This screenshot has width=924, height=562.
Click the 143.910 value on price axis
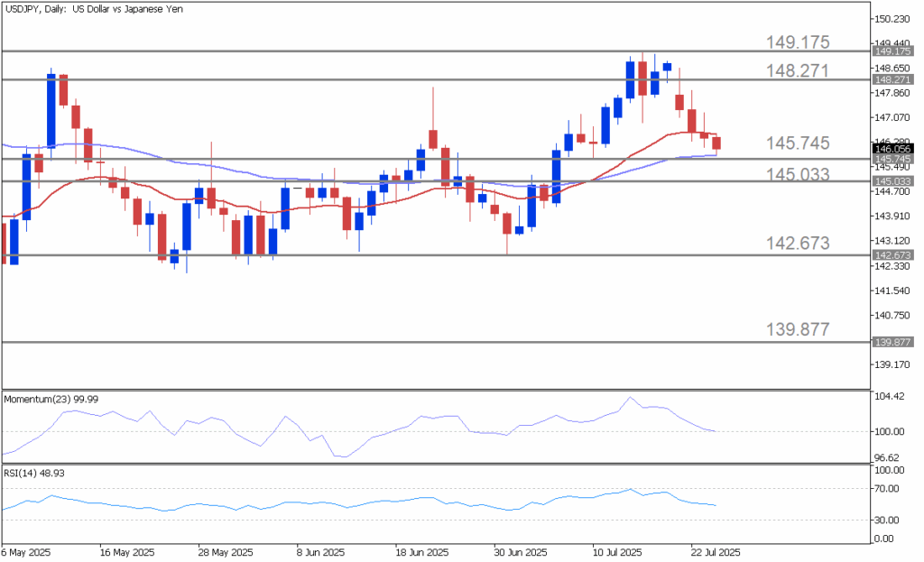pos(892,217)
